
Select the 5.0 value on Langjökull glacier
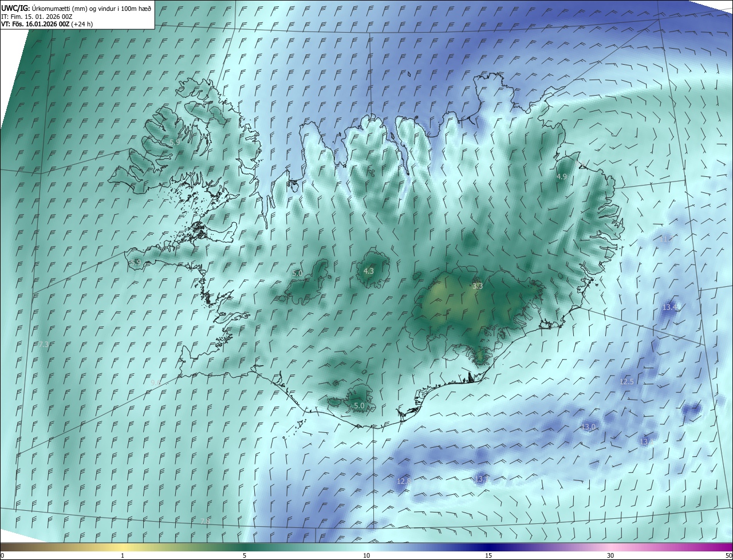(297, 274)
